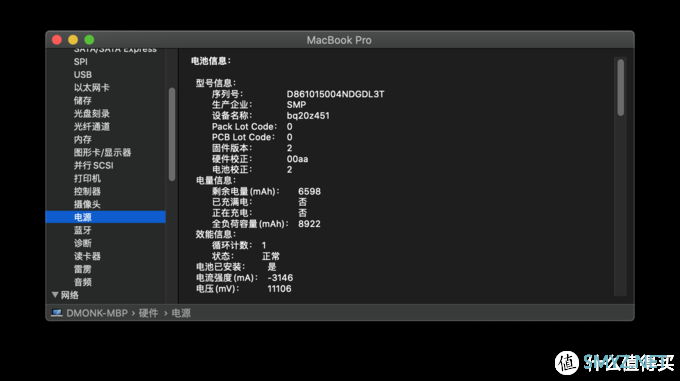Click 电源 in the path bar

click(181, 313)
